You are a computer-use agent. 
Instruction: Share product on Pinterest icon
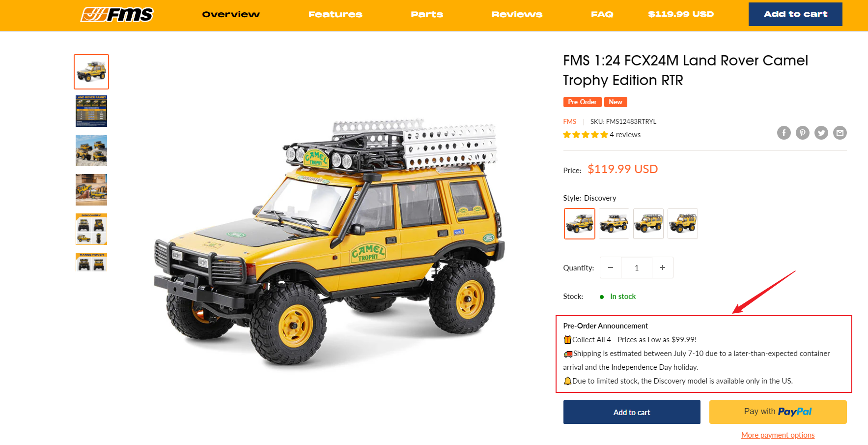click(x=802, y=133)
